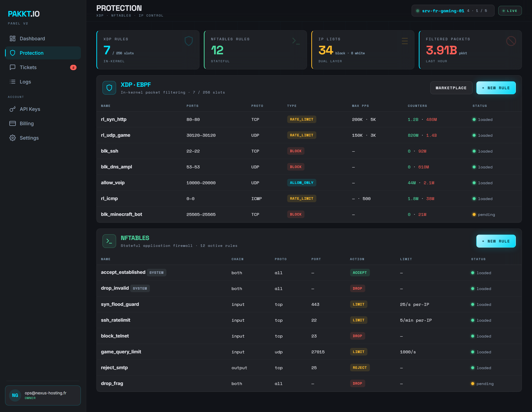Click the blk_ssh rule name
Viewport: 532px width, 412px height.
[x=110, y=151]
